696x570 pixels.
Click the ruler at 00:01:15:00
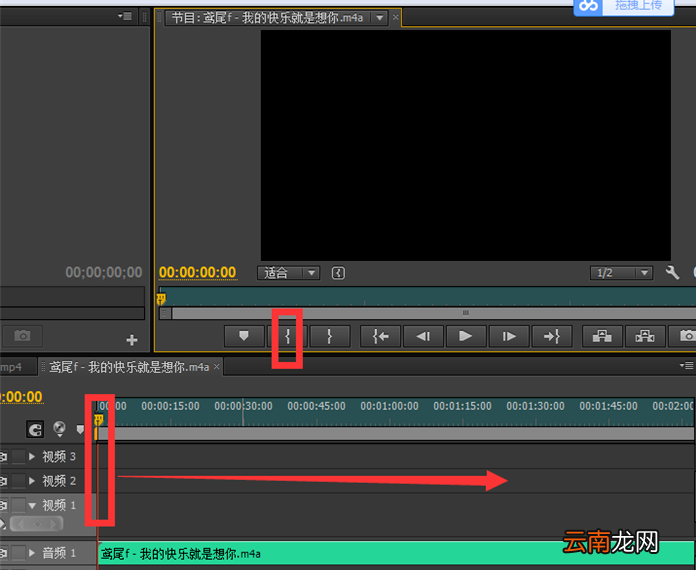point(463,406)
